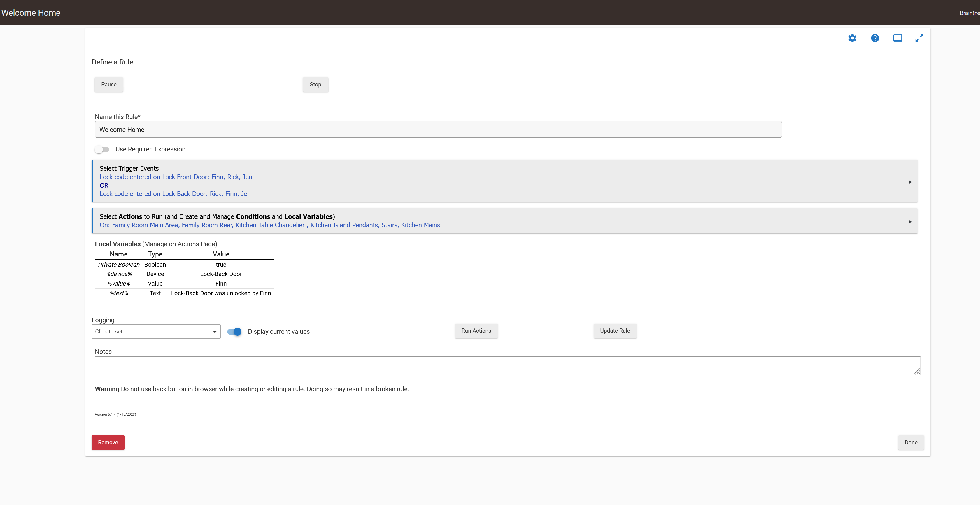
Task: Pause the rule
Action: pos(109,85)
